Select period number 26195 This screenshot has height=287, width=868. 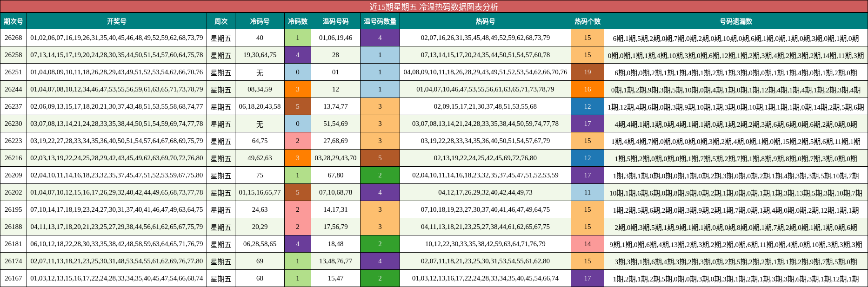click(13, 209)
